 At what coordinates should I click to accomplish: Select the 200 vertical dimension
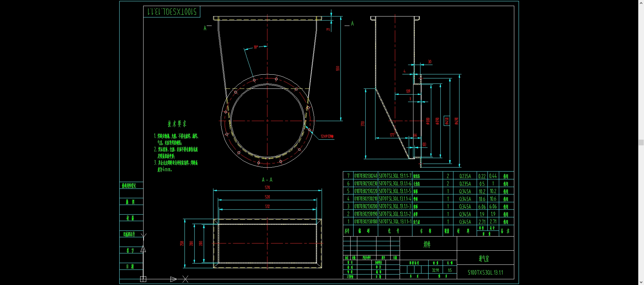tap(201, 243)
